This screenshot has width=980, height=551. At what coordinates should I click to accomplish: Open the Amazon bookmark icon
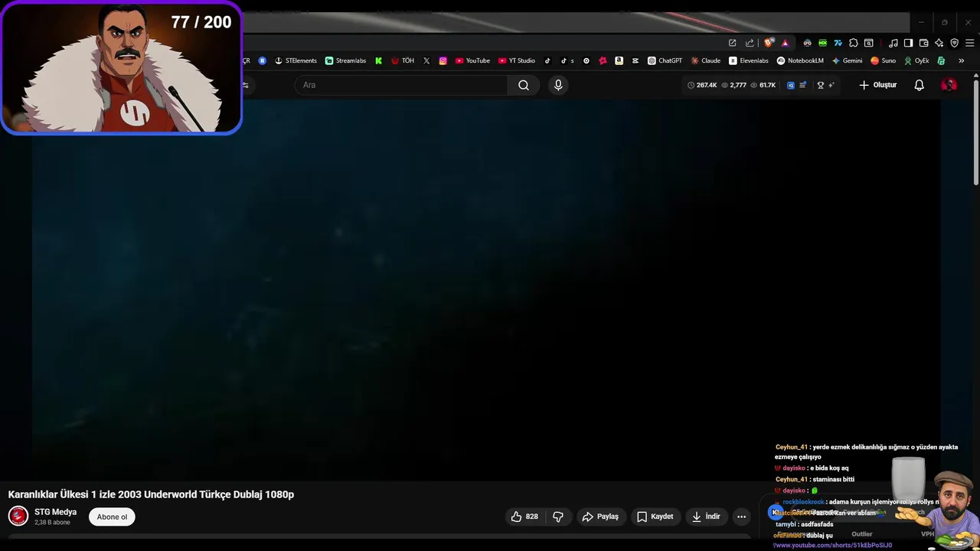pyautogui.click(x=619, y=60)
